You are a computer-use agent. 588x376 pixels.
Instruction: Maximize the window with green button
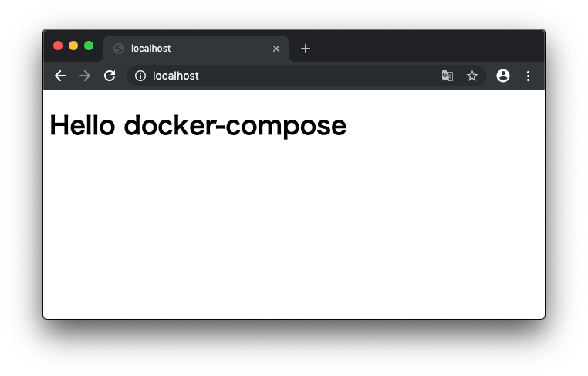click(89, 46)
